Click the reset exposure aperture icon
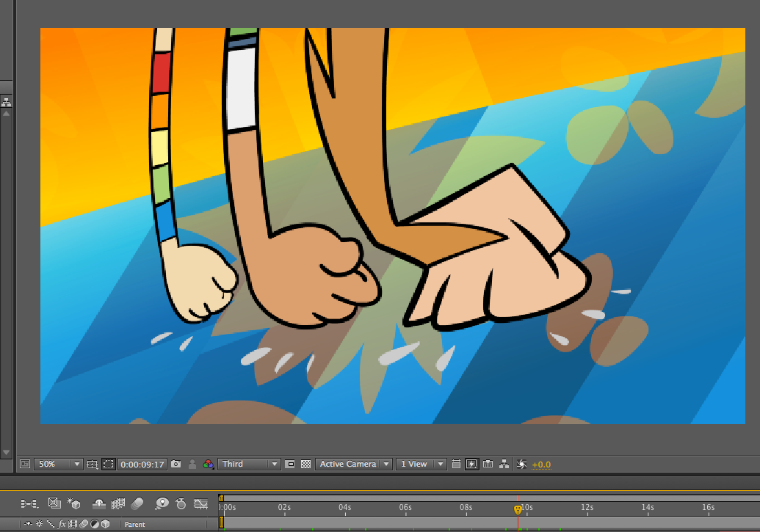Image resolution: width=760 pixels, height=532 pixels. 522,464
